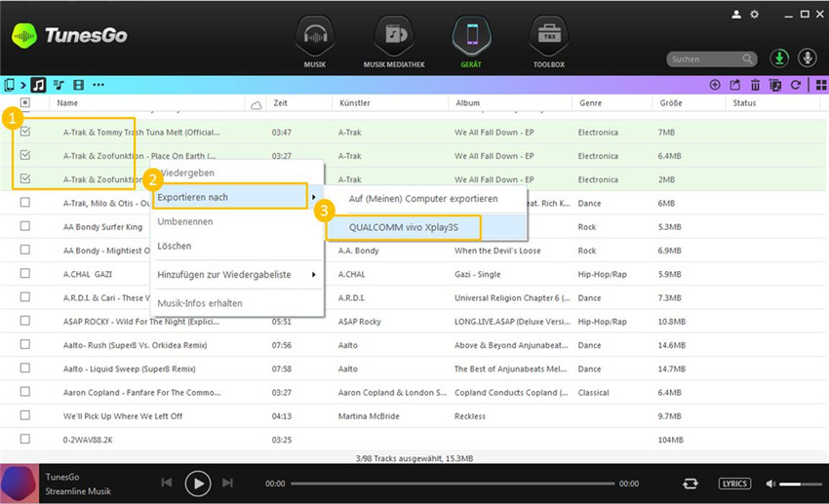
Task: Click the green download button
Action: click(x=779, y=58)
